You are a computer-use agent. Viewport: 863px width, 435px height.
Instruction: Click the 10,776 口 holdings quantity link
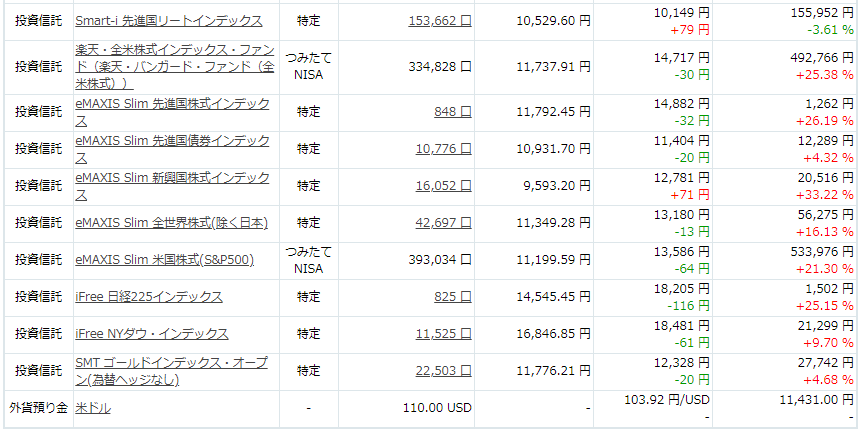(x=444, y=149)
